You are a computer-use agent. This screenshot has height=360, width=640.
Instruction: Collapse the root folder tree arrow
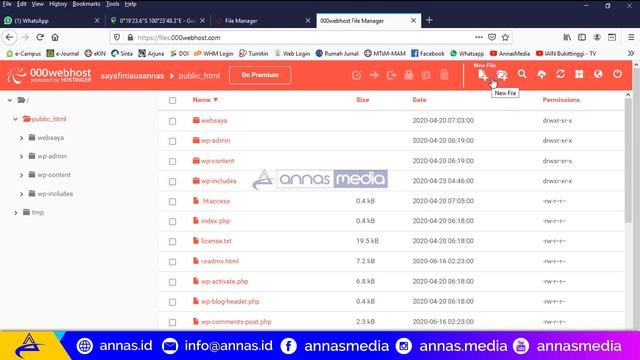point(10,100)
